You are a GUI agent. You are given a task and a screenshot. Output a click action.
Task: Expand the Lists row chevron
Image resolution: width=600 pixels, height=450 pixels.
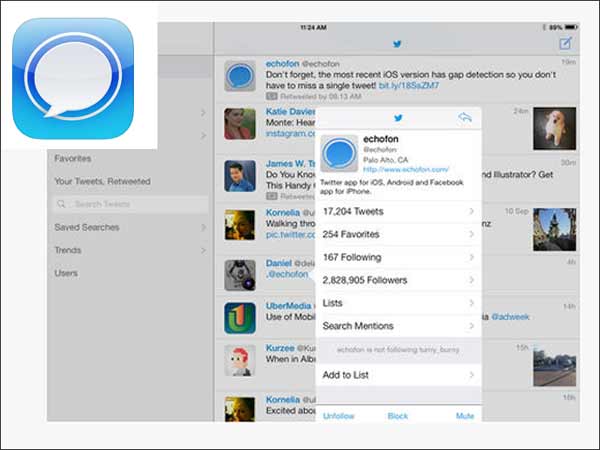472,303
